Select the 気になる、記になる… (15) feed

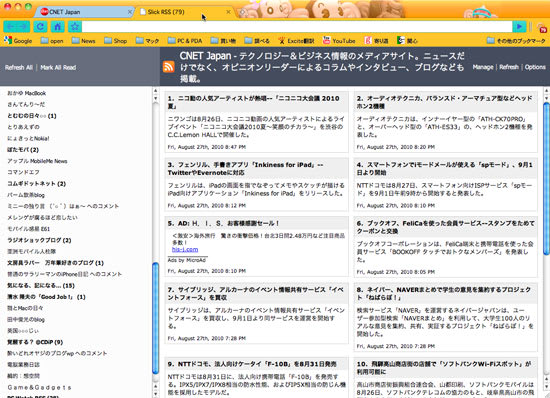[x=41, y=285]
